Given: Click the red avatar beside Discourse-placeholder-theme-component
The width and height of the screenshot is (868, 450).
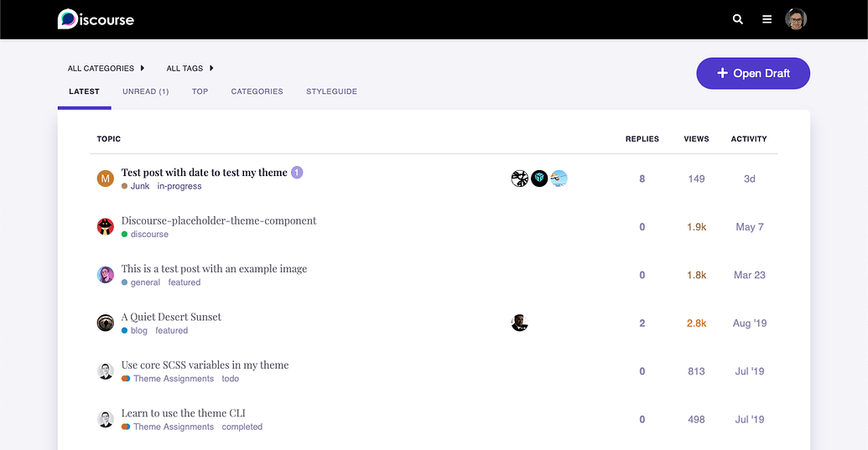Looking at the screenshot, I should pyautogui.click(x=105, y=226).
